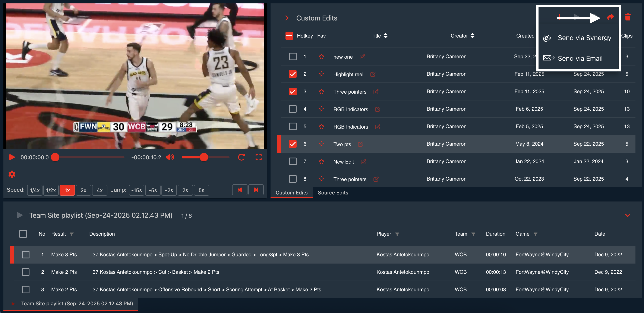This screenshot has height=313, width=644.
Task: Click the replay loop icon
Action: (241, 157)
